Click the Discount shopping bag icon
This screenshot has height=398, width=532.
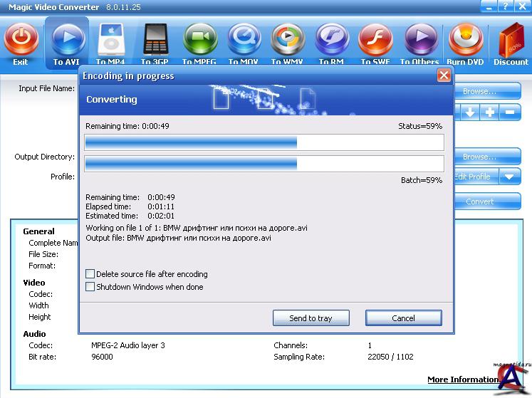[x=511, y=41]
